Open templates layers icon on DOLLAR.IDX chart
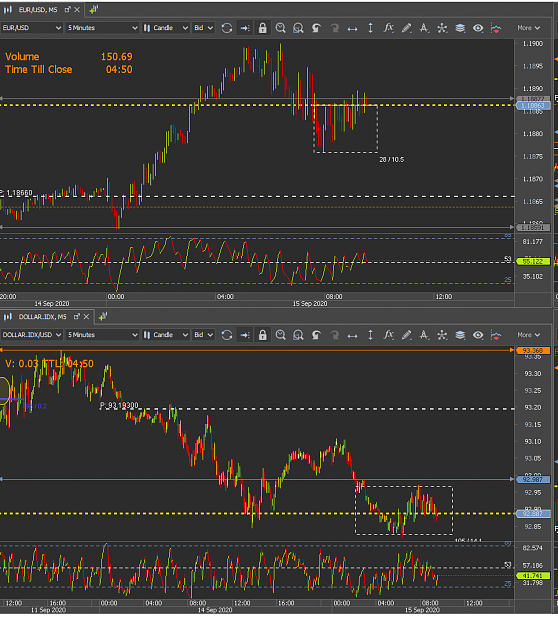Screen dimensions: 558x625 tap(460, 335)
